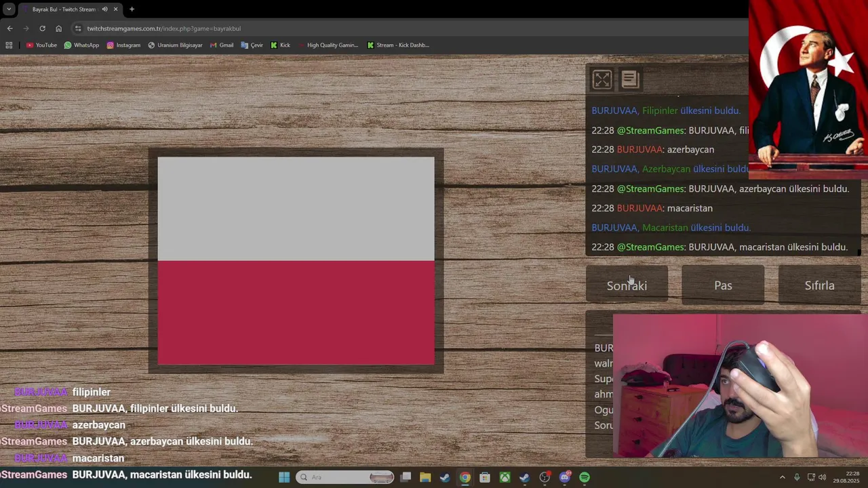The height and width of the screenshot is (488, 868).
Task: Open File Explorer from taskbar
Action: point(425,477)
